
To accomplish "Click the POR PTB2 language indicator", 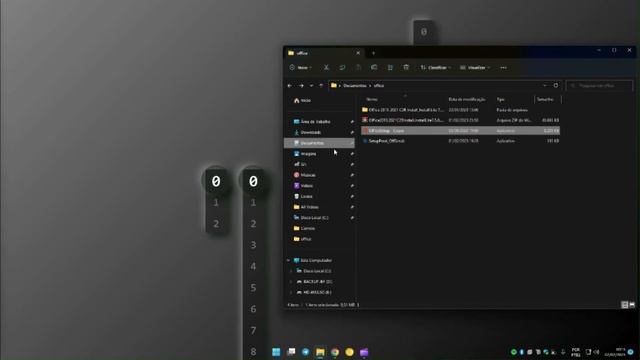I will (576, 352).
